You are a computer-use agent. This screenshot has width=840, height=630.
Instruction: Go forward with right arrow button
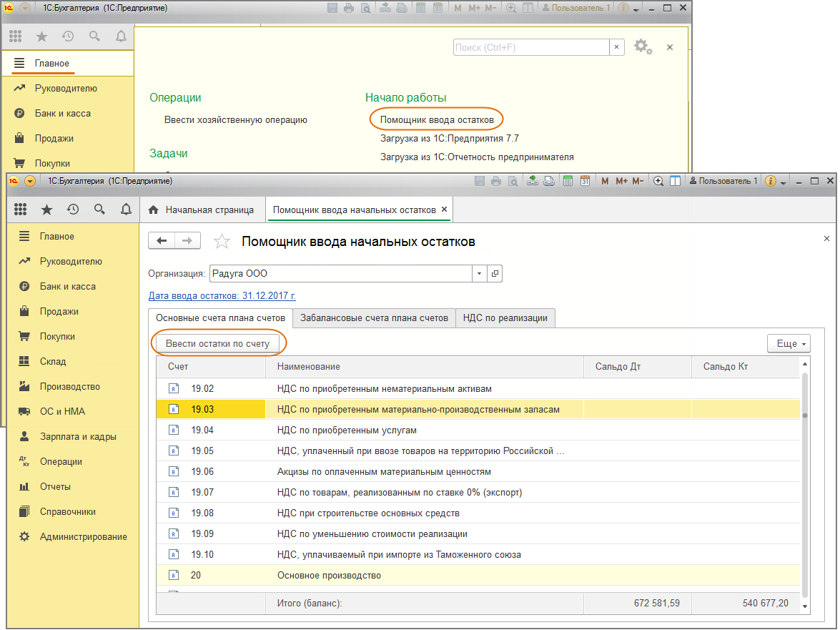pyautogui.click(x=187, y=240)
